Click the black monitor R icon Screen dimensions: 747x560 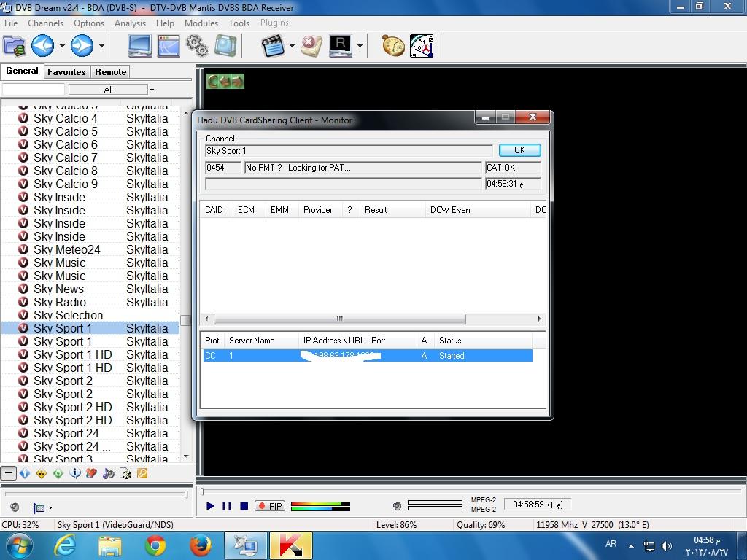(341, 46)
